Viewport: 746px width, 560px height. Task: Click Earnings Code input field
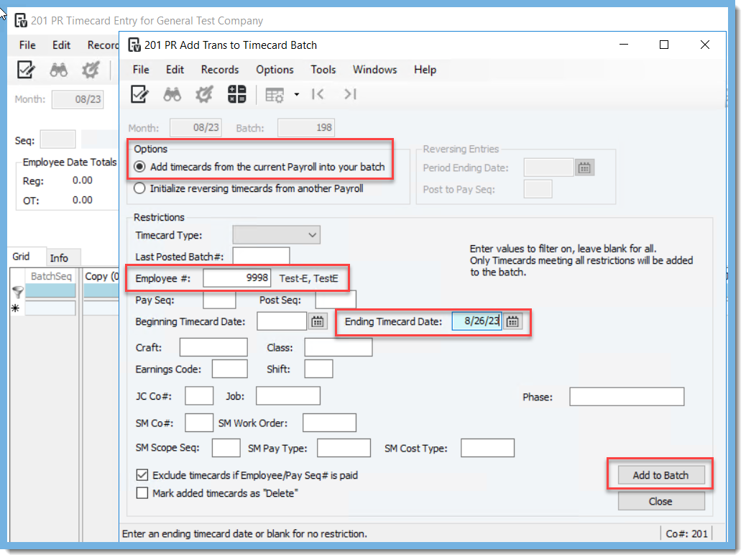tap(230, 369)
